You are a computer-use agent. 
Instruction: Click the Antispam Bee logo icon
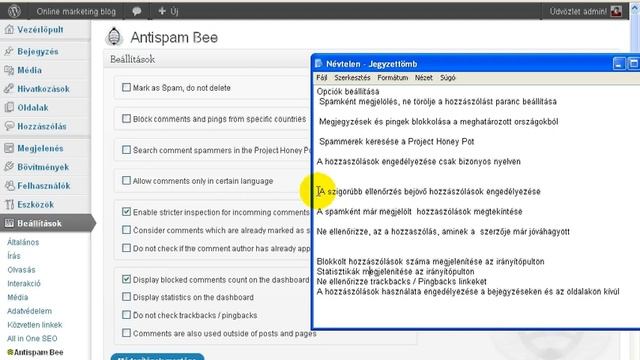[x=114, y=37]
